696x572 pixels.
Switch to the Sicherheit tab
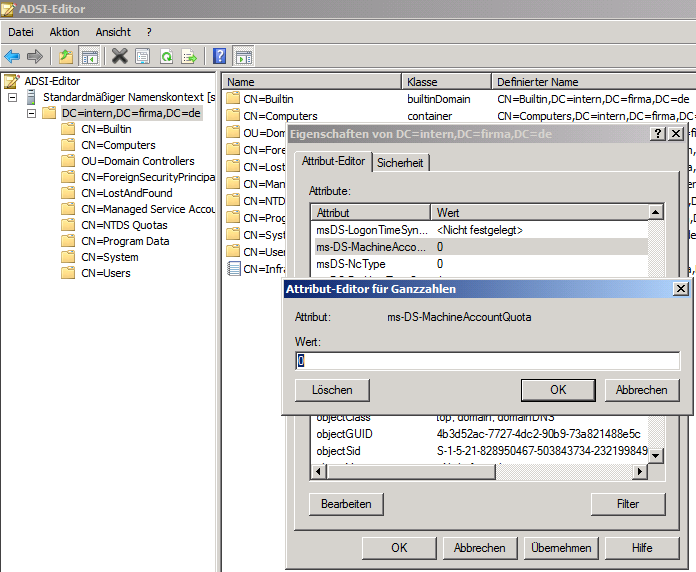point(400,162)
